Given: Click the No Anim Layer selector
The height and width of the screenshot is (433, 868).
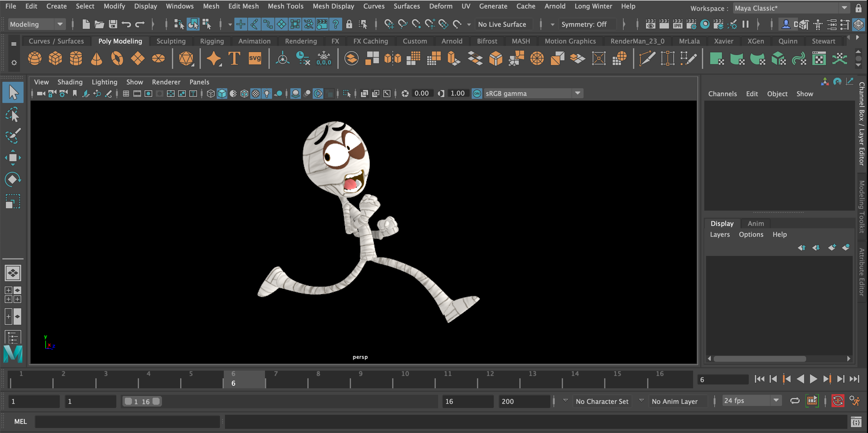Looking at the screenshot, I should tap(674, 401).
